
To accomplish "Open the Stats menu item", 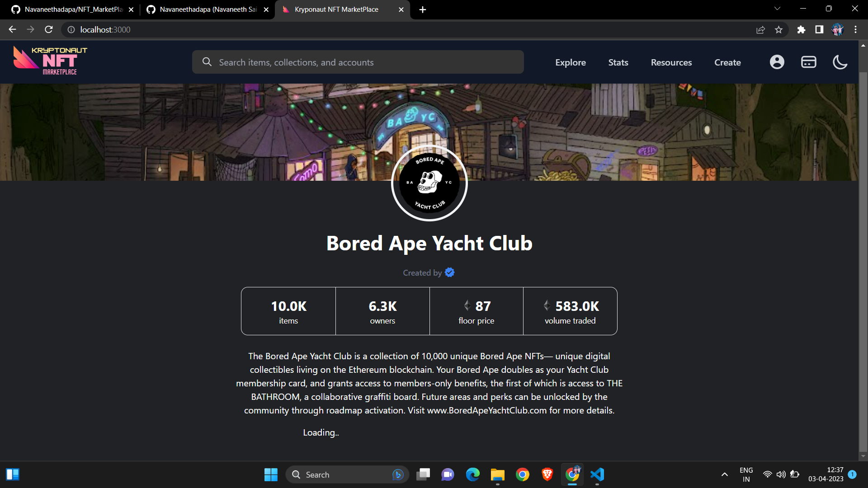I will pos(618,62).
